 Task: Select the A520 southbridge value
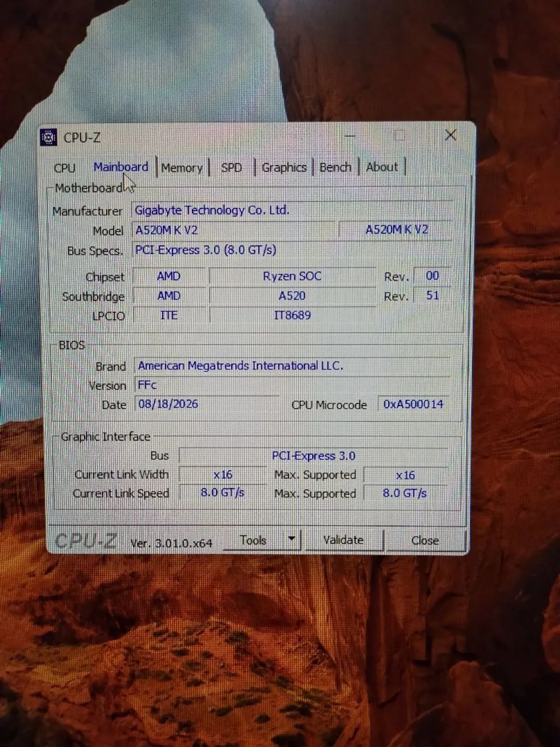[292, 296]
